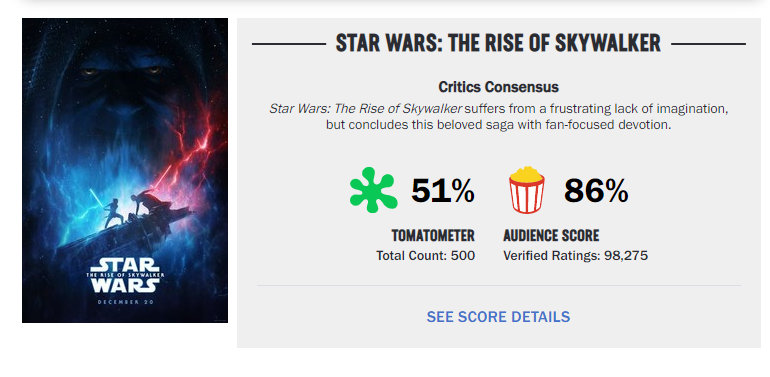The height and width of the screenshot is (377, 770).
Task: Click the 'fan-focused devotion' consensus line
Action: 498,125
